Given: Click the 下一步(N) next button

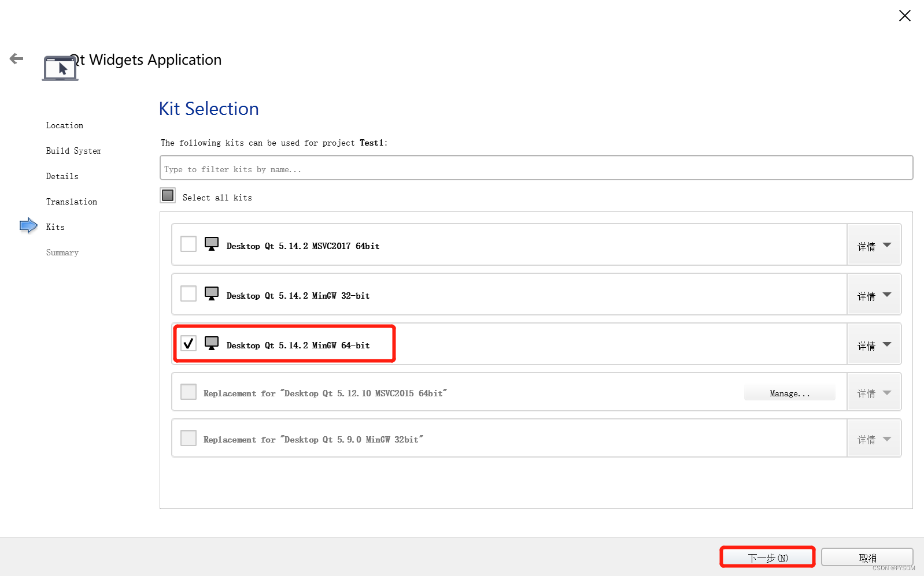Looking at the screenshot, I should tap(768, 558).
